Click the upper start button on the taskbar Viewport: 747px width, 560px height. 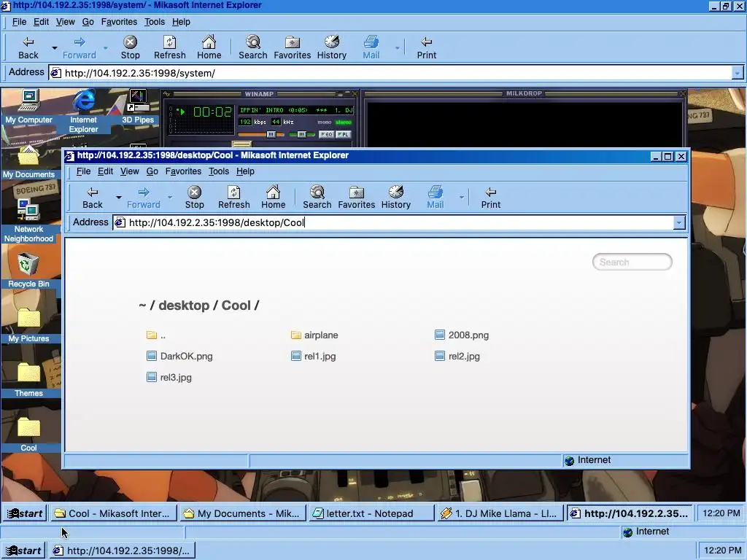(x=26, y=513)
